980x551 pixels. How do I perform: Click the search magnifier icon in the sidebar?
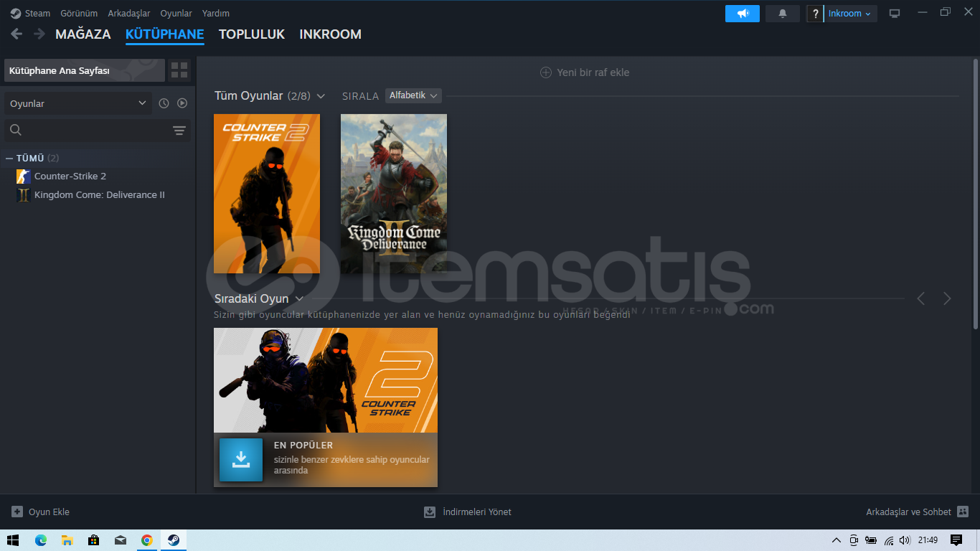pyautogui.click(x=16, y=130)
